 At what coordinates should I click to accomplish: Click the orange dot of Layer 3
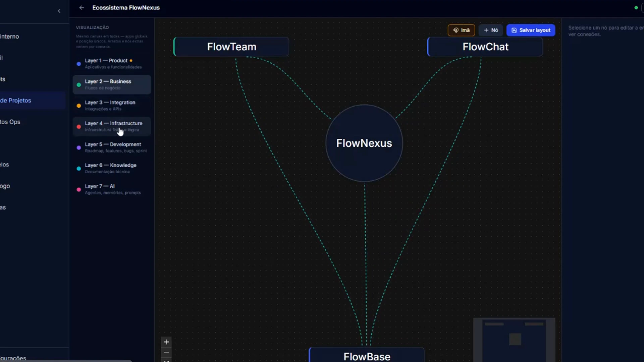point(78,106)
